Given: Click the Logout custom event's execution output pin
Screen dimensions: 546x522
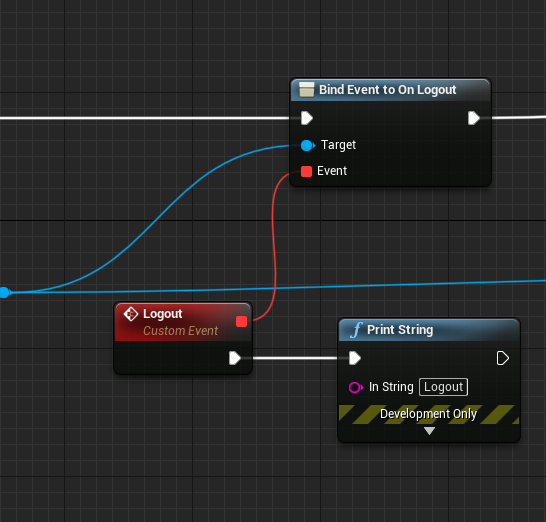Looking at the screenshot, I should [235, 358].
